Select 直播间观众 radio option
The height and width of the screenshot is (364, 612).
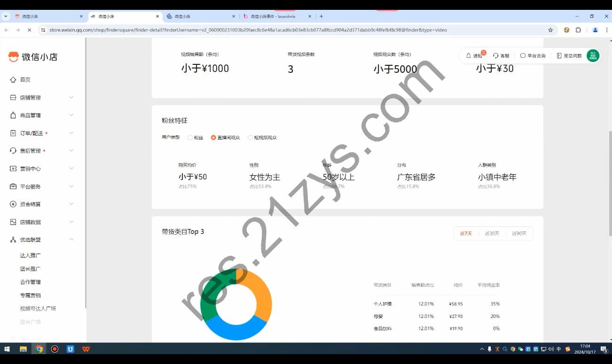pos(213,138)
